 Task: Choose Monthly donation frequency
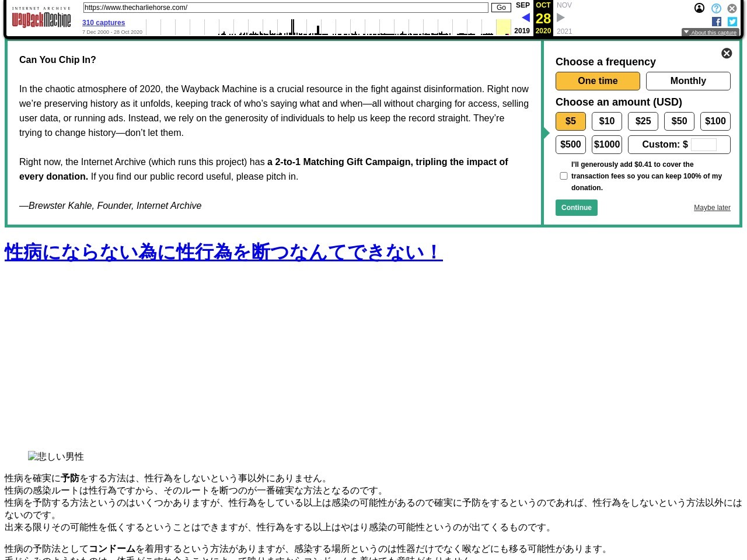pos(688,81)
